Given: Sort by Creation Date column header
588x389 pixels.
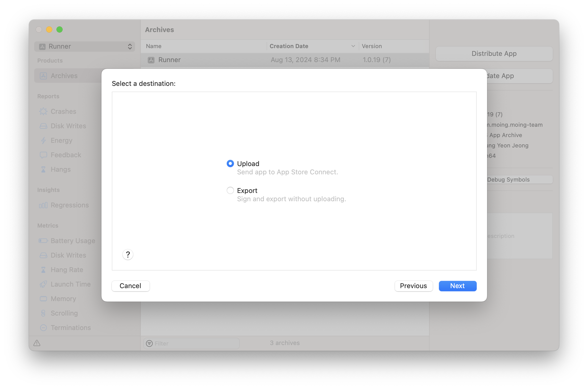Looking at the screenshot, I should pos(313,46).
